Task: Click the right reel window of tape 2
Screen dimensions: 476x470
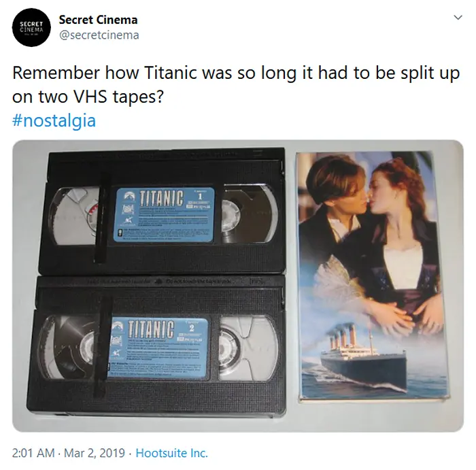Action: coord(248,348)
